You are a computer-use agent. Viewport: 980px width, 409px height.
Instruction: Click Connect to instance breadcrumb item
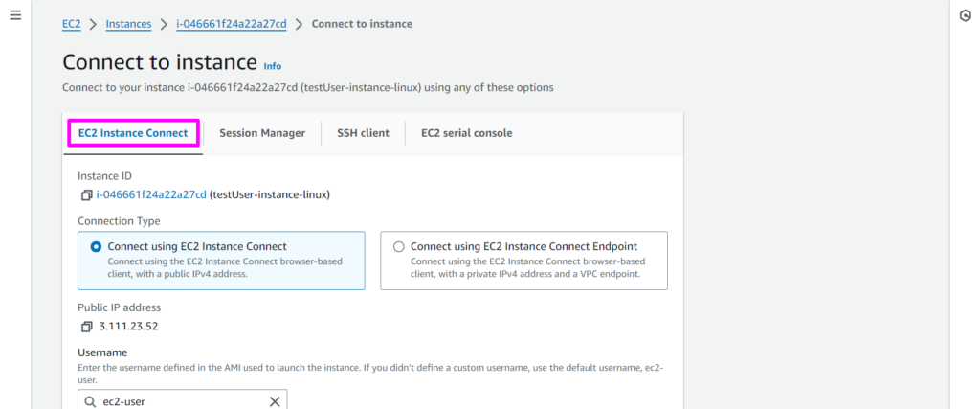(362, 23)
